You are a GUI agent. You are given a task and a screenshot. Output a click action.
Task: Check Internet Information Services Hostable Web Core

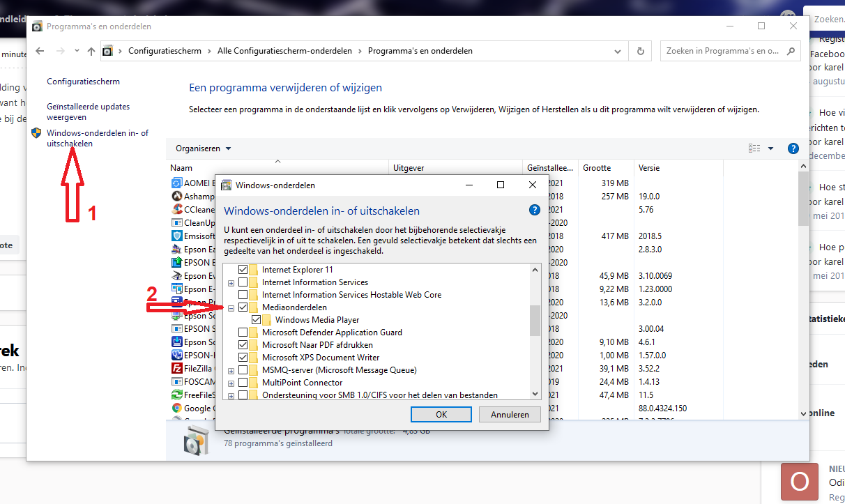243,295
